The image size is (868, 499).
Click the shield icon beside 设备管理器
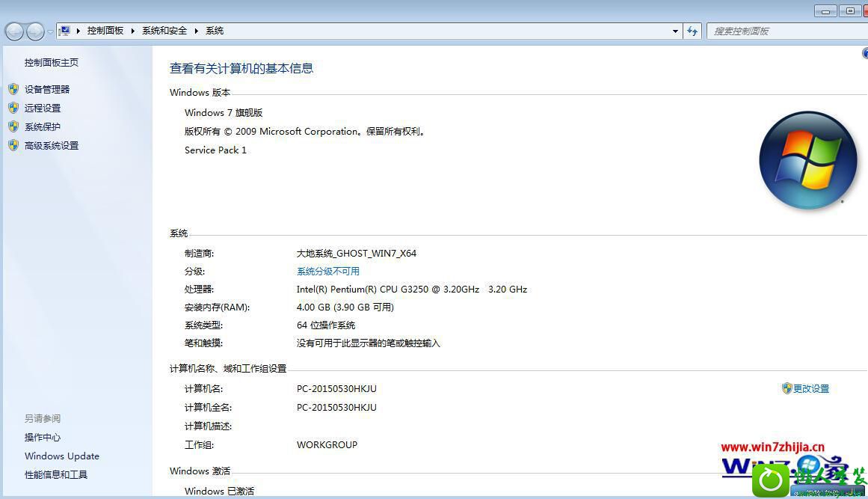[x=13, y=89]
